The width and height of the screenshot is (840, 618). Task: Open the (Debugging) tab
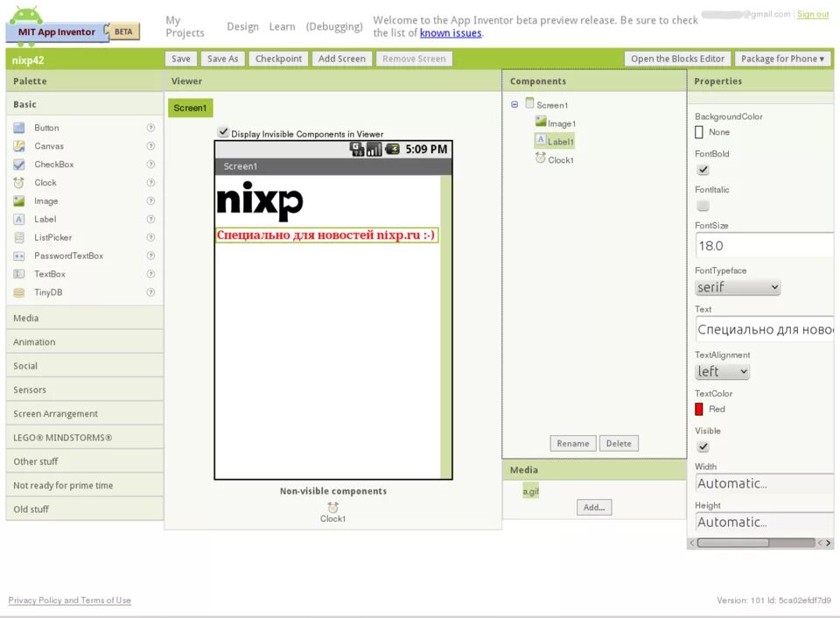[334, 26]
